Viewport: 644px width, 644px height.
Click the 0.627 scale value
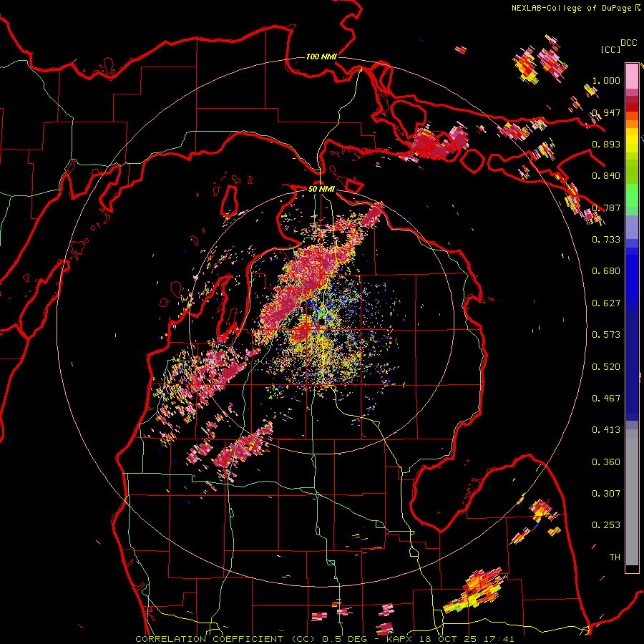606,303
